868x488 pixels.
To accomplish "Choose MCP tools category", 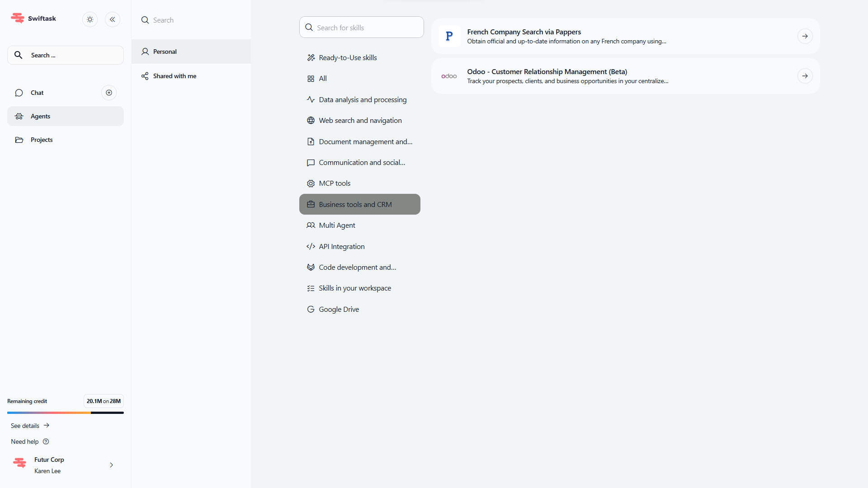I will [335, 183].
